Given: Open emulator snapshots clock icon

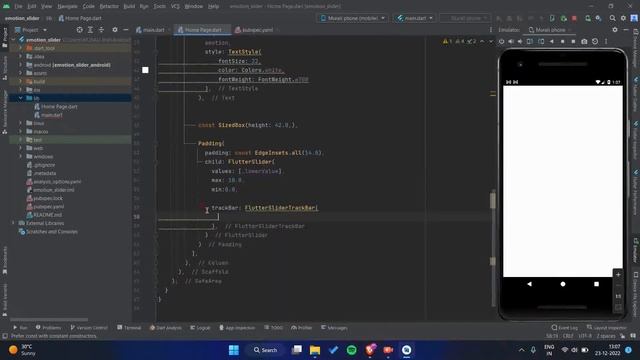Looking at the screenshot, I should [x=595, y=41].
